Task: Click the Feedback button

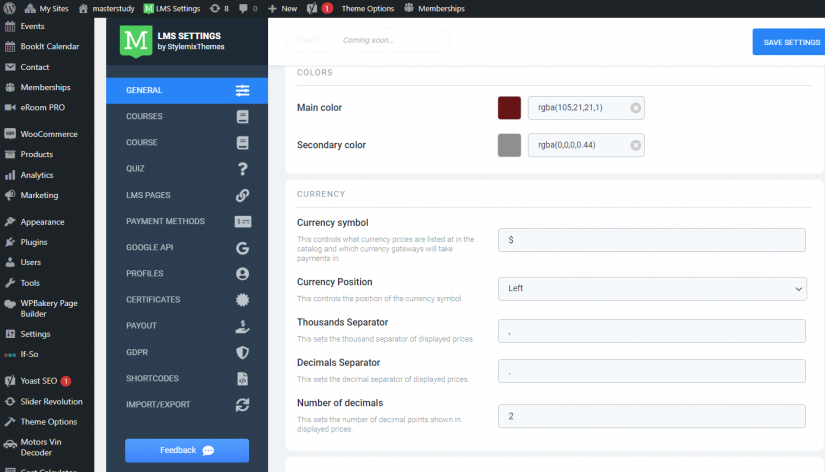Action: tap(186, 451)
